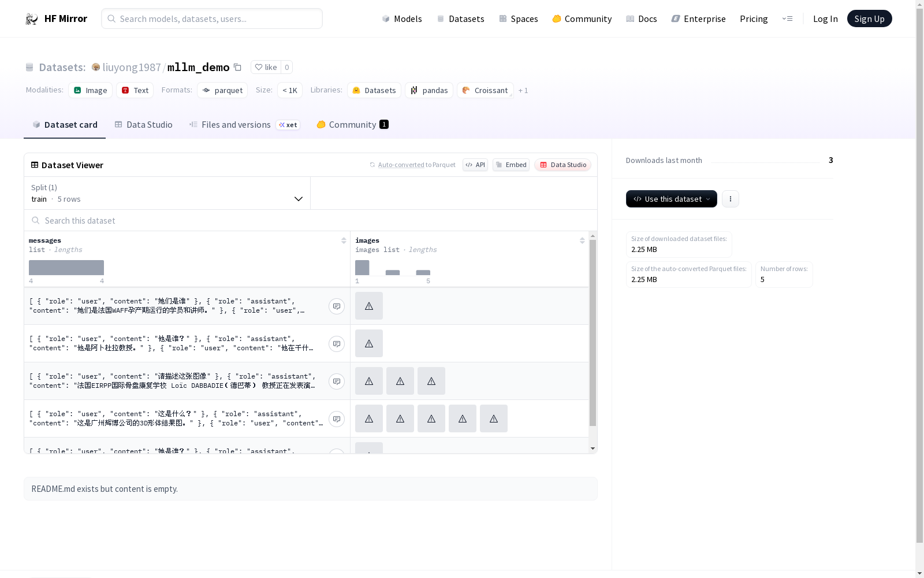Open conversation icon for the WAFF row

click(337, 306)
